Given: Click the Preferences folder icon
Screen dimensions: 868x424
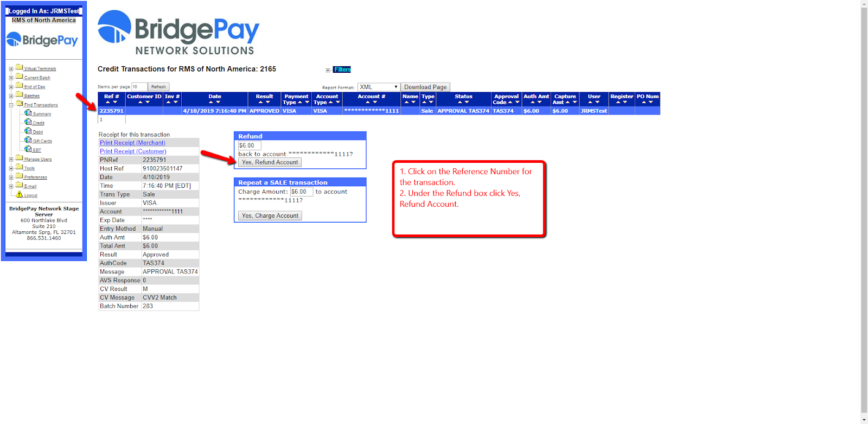Looking at the screenshot, I should [20, 176].
